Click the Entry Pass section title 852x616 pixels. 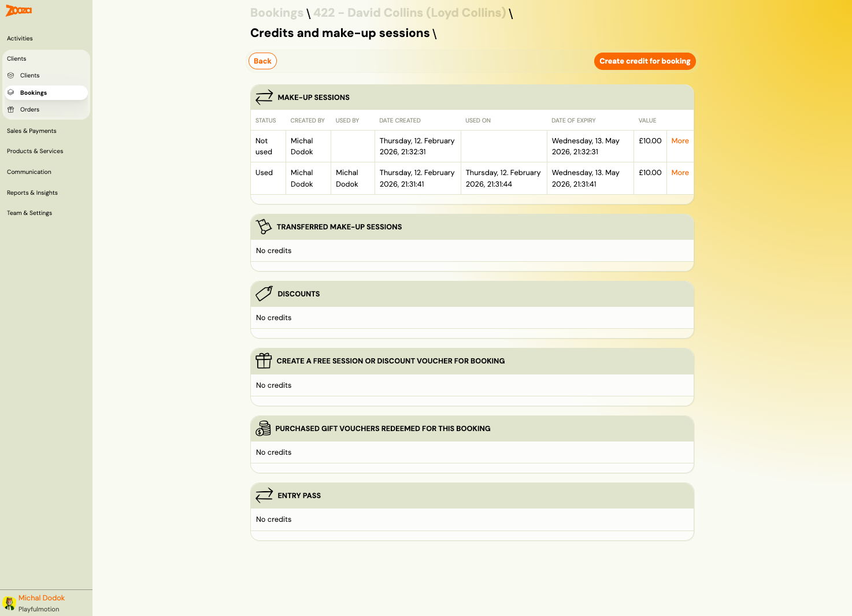click(x=299, y=496)
